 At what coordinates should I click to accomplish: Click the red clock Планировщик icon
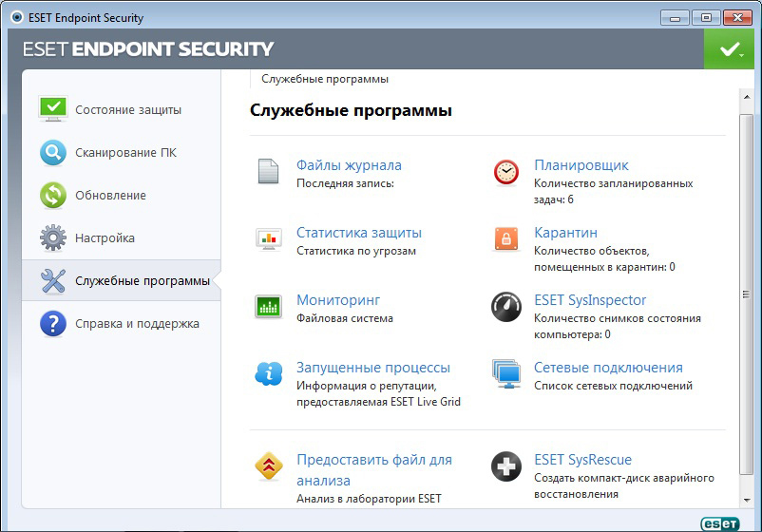coord(506,172)
